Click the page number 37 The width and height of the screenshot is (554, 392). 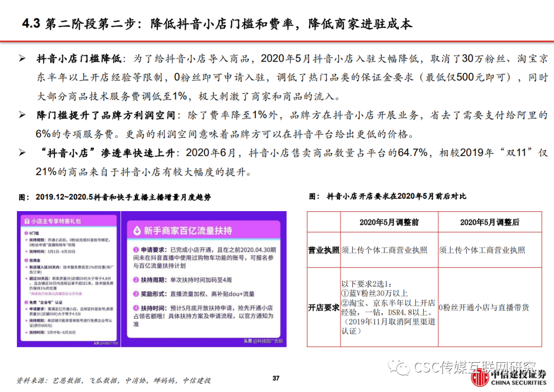(276, 378)
